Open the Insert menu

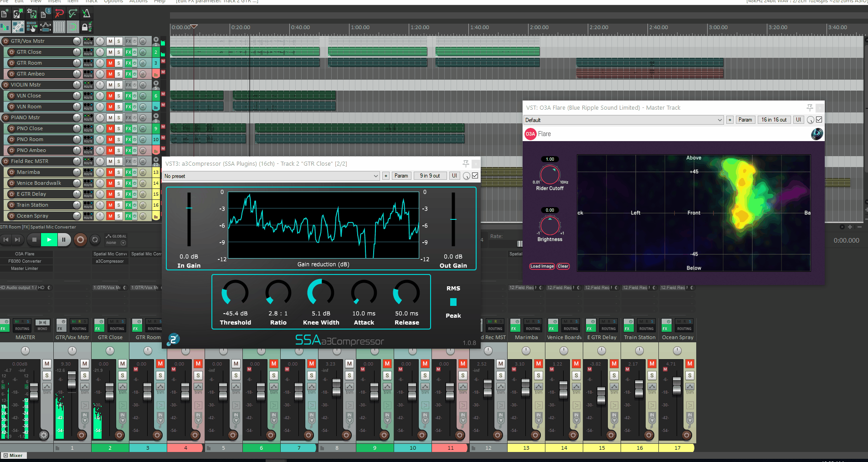click(x=54, y=1)
